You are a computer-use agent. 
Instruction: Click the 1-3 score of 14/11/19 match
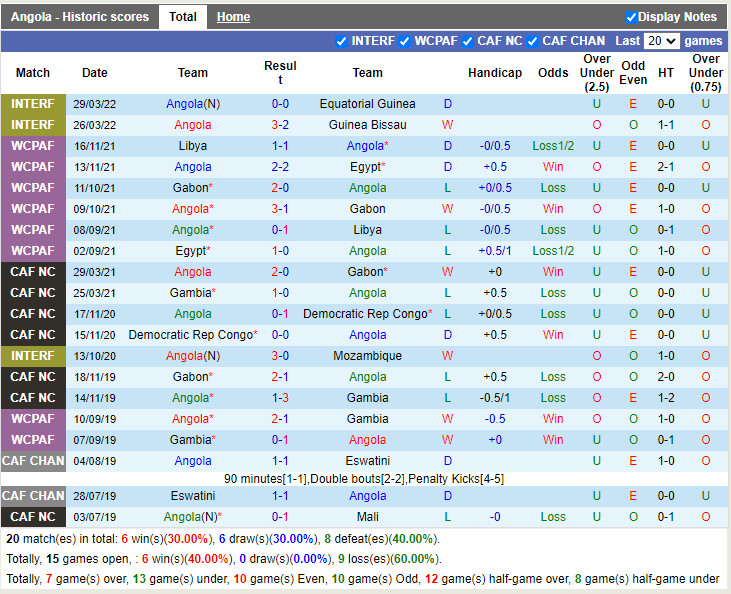pos(280,398)
